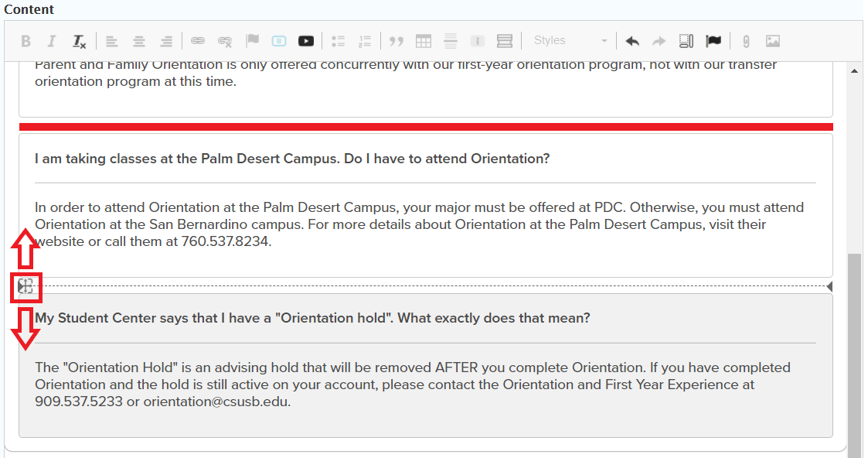Screen dimensions: 868x458
Task: Toggle italic text formatting
Action: coord(52,41)
